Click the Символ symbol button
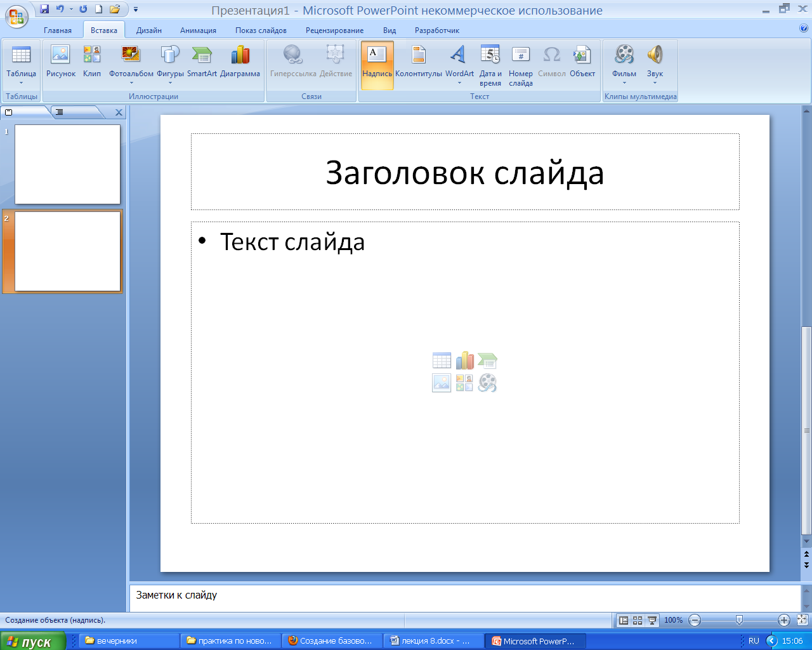The image size is (812, 650). point(552,62)
